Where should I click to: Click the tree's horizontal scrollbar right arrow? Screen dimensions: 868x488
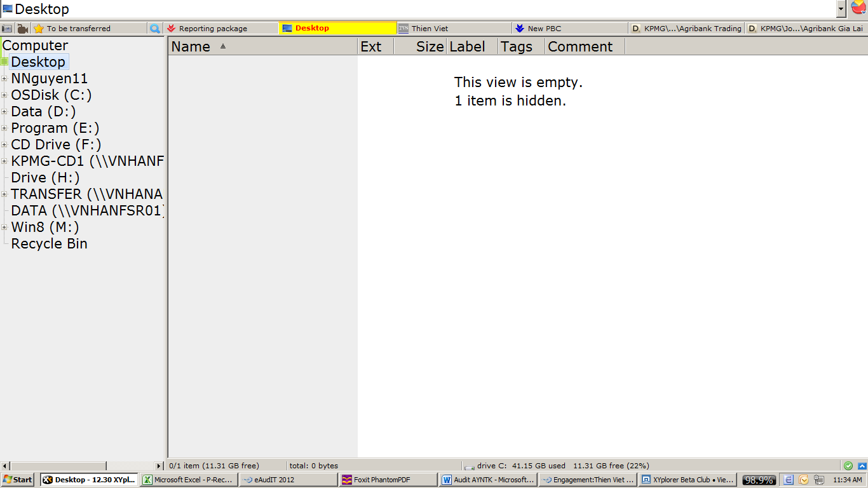click(159, 466)
